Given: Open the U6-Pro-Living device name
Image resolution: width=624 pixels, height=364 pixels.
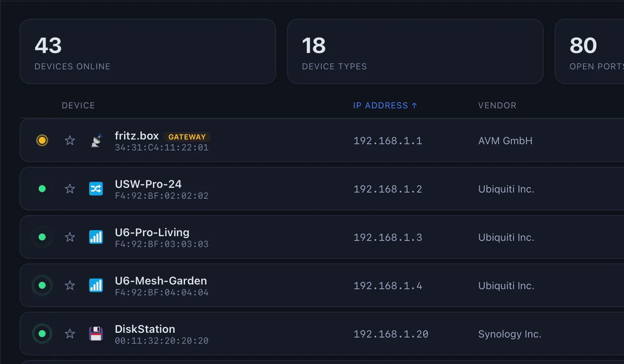Looking at the screenshot, I should tap(152, 232).
